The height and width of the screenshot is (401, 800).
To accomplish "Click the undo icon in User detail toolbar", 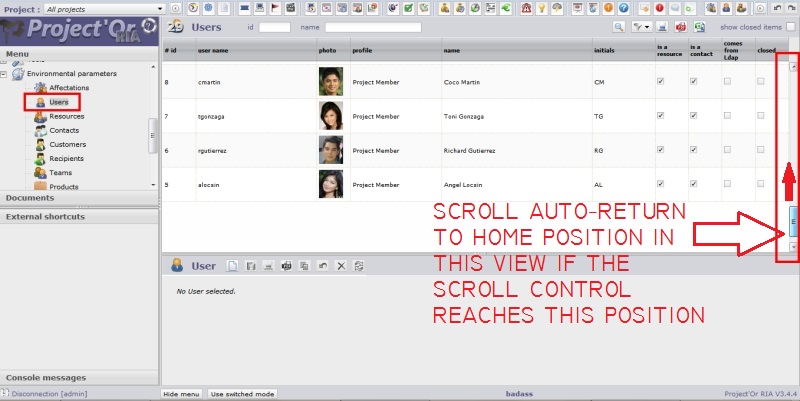I will [322, 266].
